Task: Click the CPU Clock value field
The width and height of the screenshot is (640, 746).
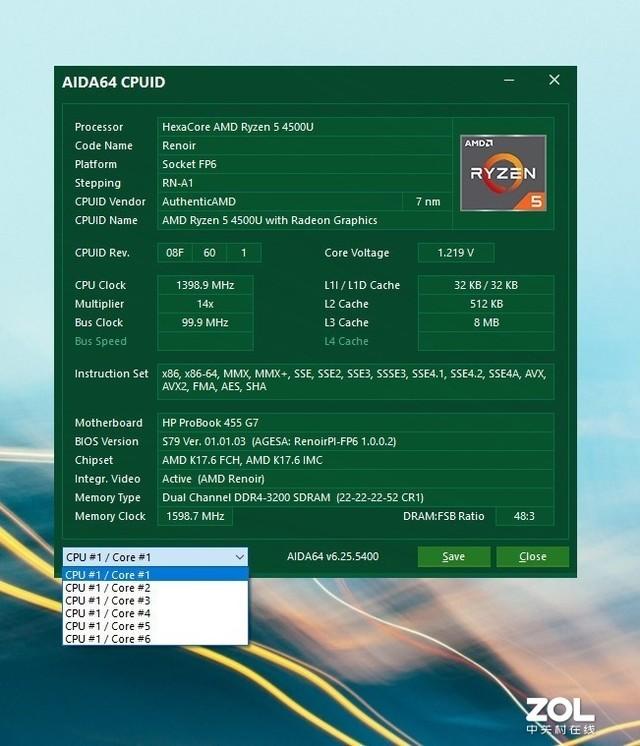Action: (205, 285)
